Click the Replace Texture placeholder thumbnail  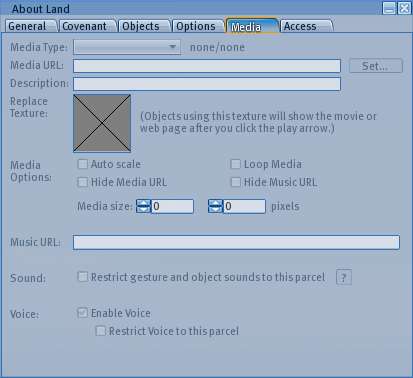102,123
